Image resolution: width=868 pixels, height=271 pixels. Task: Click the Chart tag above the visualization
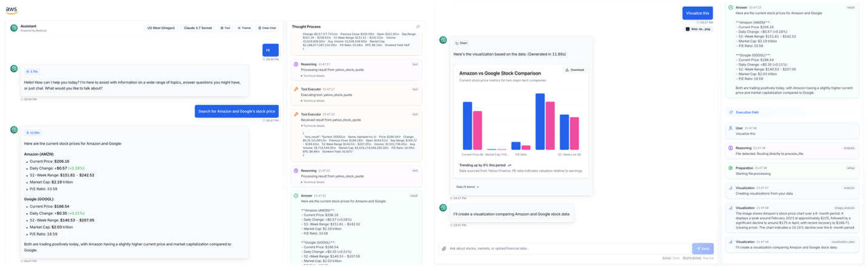pos(462,43)
